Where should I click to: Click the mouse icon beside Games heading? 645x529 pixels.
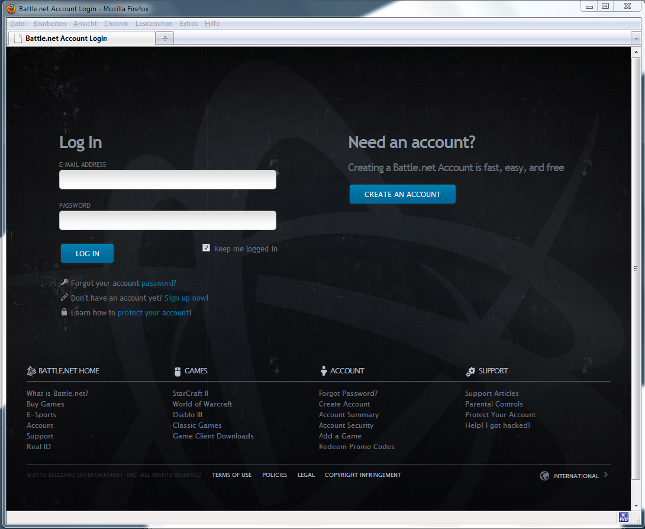click(x=178, y=371)
